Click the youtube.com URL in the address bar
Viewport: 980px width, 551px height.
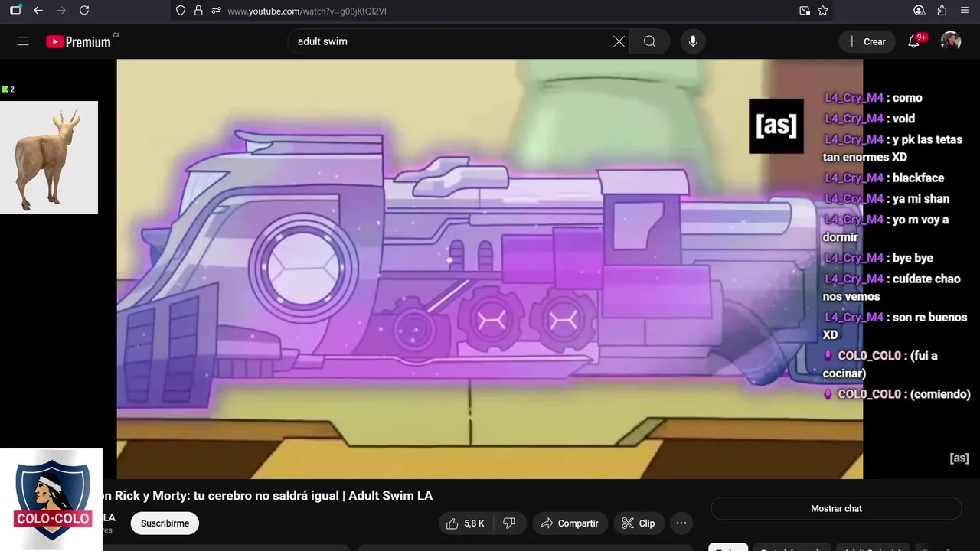click(307, 11)
